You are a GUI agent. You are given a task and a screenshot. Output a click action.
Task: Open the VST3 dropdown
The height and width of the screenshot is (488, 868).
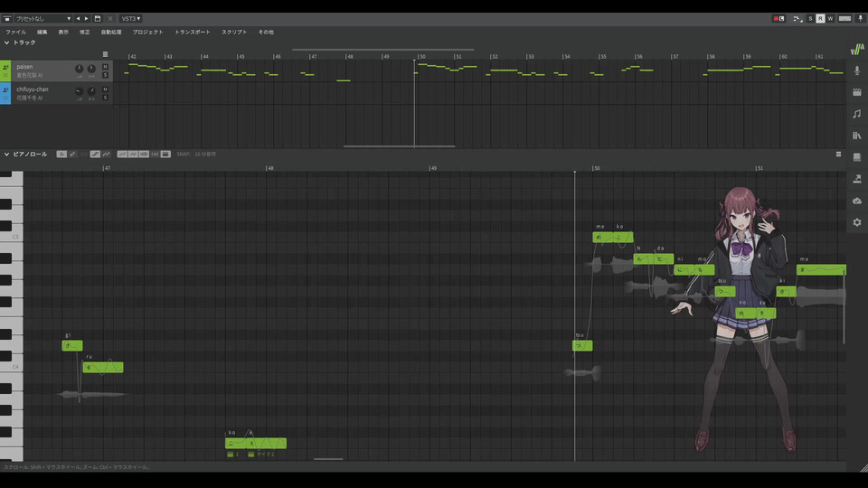130,18
